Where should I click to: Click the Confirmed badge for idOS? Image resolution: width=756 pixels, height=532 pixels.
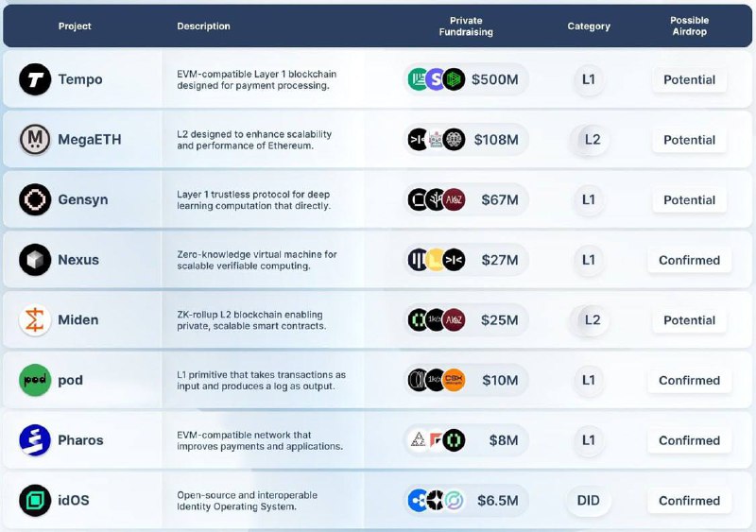point(689,501)
